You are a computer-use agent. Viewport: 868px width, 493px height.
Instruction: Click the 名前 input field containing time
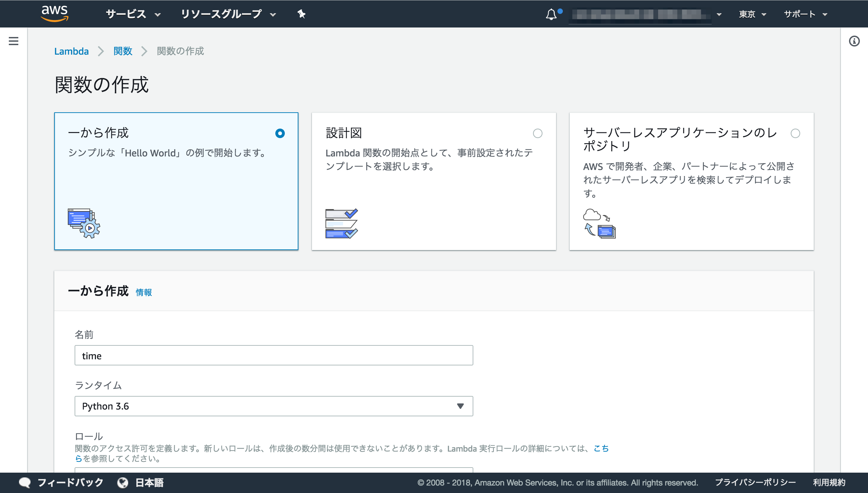pyautogui.click(x=274, y=356)
